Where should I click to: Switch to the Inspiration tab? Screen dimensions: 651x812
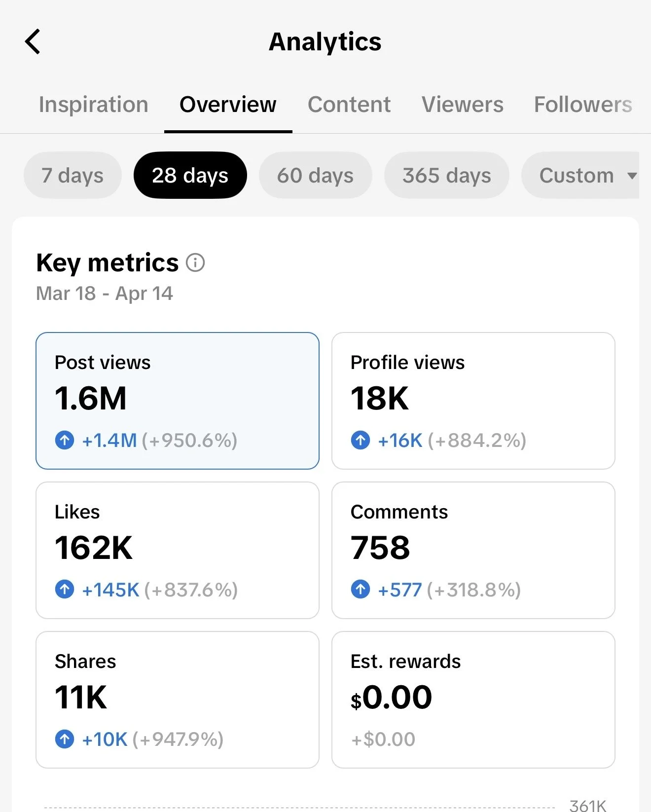[94, 105]
